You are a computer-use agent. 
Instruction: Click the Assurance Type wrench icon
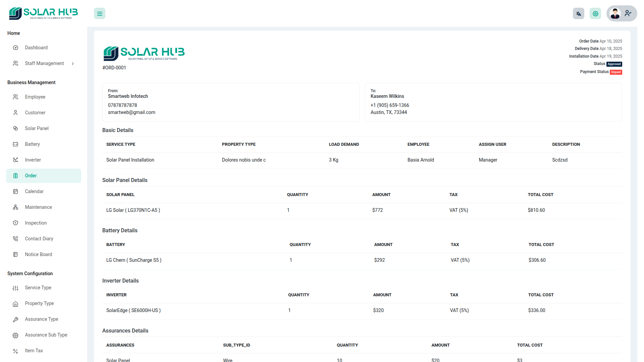(15, 319)
